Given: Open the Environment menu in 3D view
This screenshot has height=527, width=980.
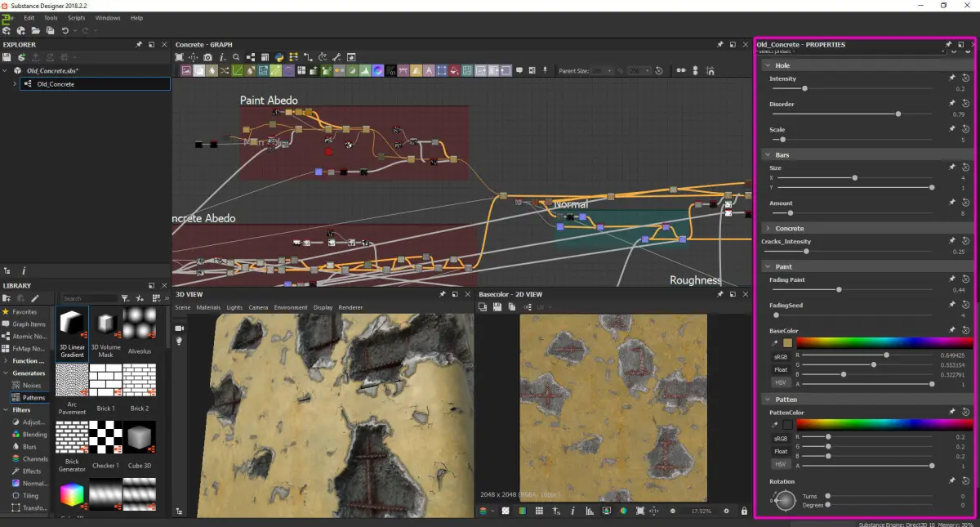Looking at the screenshot, I should [x=291, y=307].
